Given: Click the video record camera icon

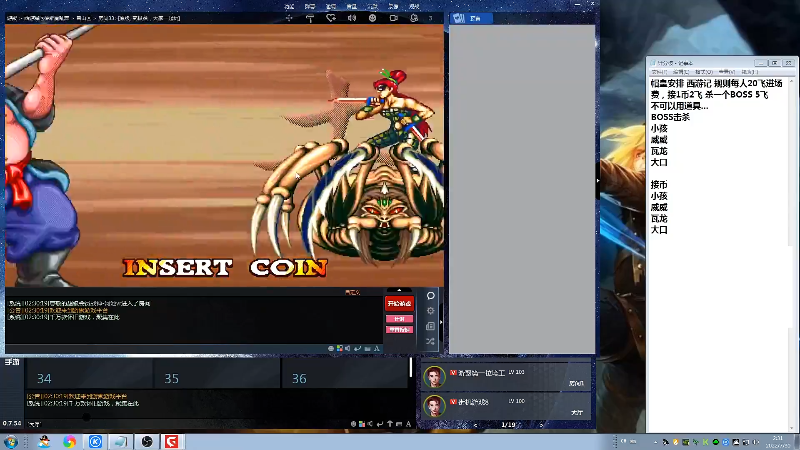Looking at the screenshot, I should [393, 18].
